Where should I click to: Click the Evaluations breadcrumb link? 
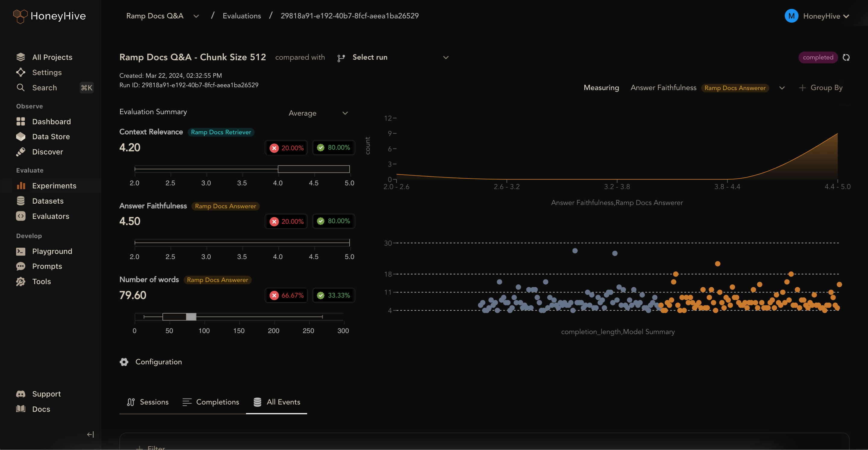(242, 16)
